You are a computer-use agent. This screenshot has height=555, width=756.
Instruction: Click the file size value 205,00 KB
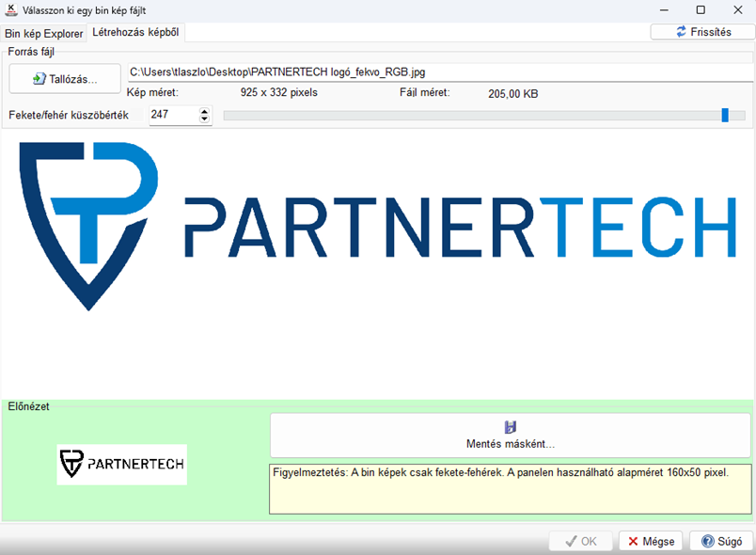point(513,93)
